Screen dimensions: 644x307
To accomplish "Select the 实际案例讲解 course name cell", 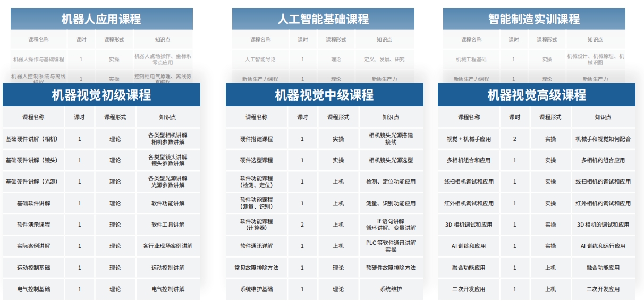I will coord(33,246).
